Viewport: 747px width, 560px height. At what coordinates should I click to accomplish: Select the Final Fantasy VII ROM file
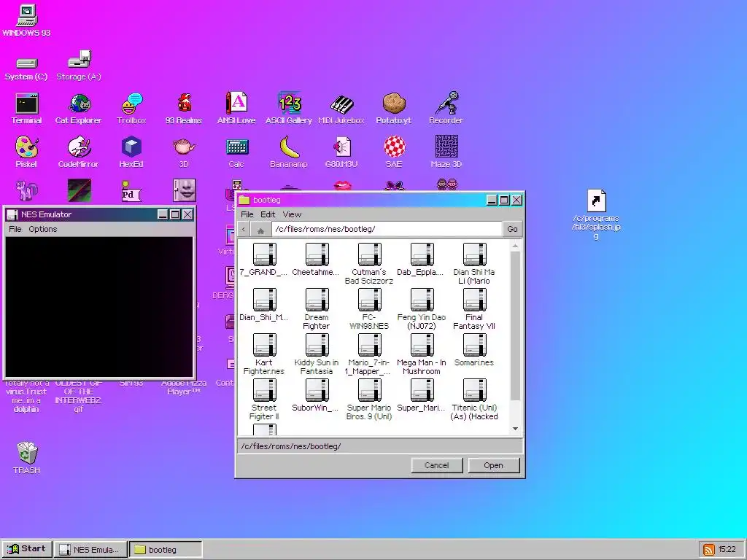[x=474, y=309]
